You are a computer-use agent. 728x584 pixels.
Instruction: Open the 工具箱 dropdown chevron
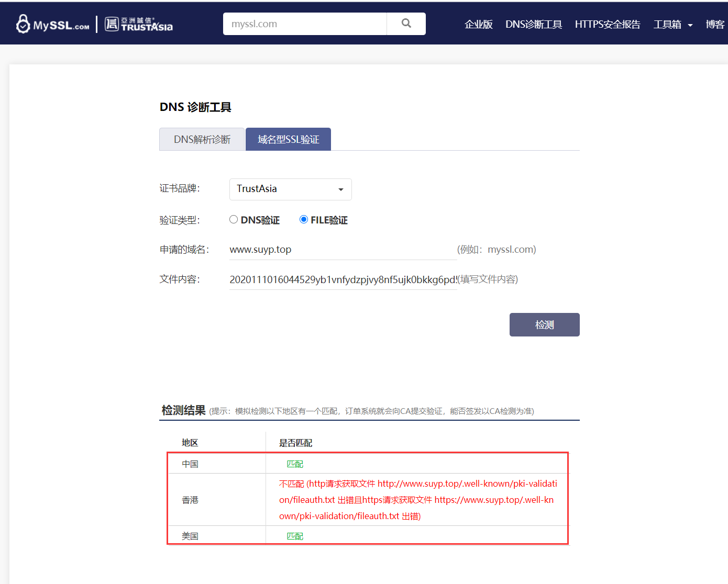pos(690,24)
